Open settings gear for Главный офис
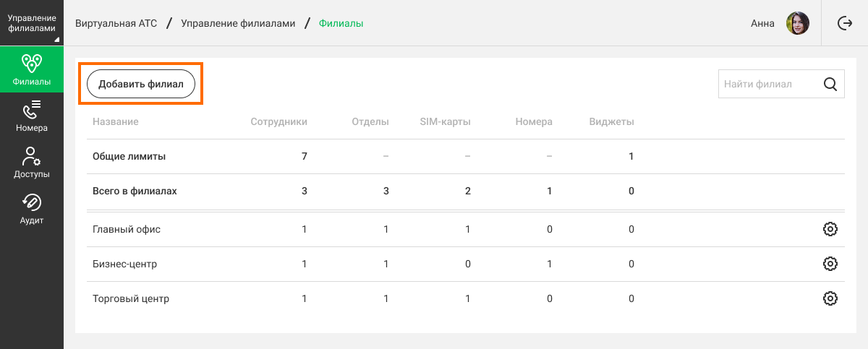Image resolution: width=868 pixels, height=349 pixels. pos(830,229)
